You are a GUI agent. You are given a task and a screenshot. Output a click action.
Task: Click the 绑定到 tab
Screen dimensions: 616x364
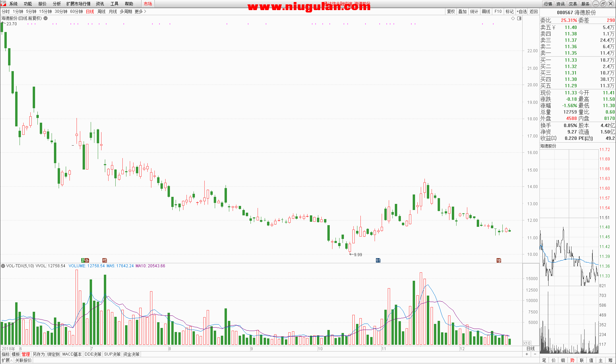point(54,354)
